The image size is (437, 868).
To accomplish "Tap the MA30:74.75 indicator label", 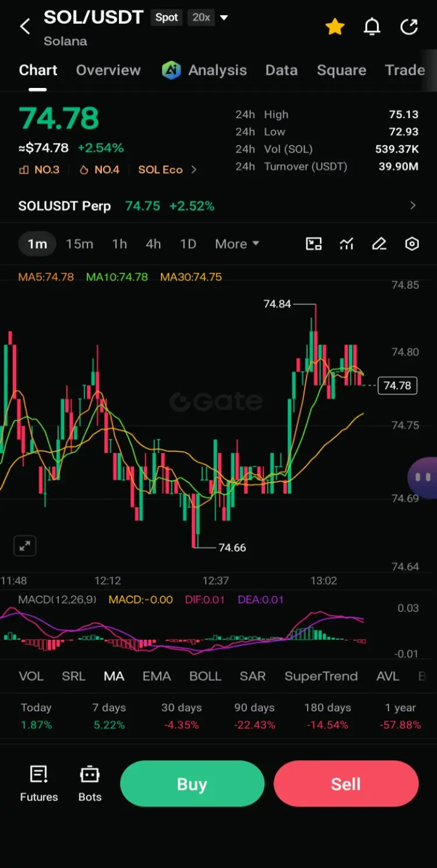I will (x=191, y=277).
